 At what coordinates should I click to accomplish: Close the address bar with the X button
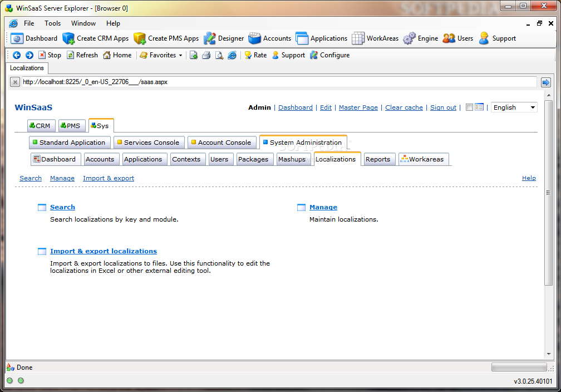pyautogui.click(x=14, y=82)
